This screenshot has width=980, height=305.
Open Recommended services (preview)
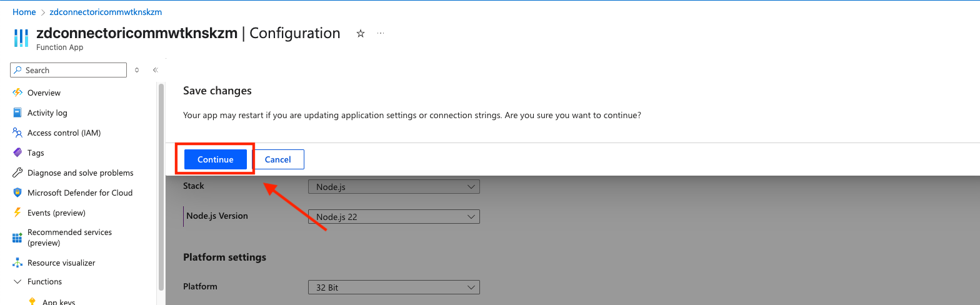69,237
